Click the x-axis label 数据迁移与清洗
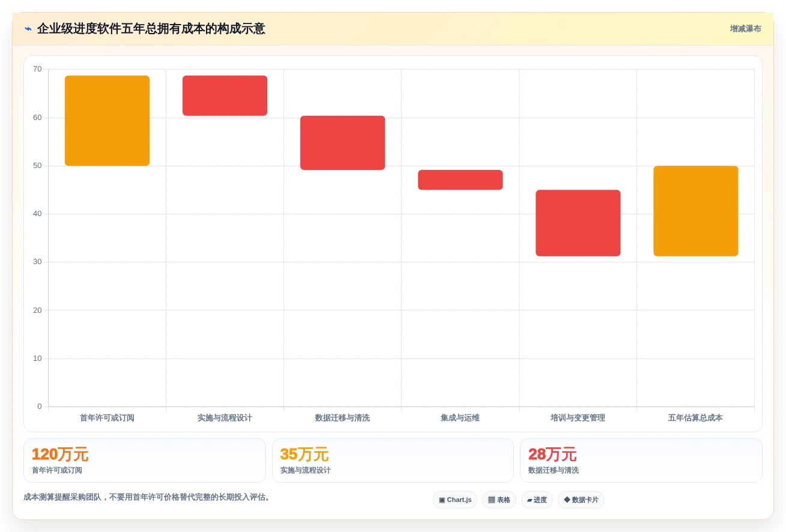The width and height of the screenshot is (786, 532). 342,418
